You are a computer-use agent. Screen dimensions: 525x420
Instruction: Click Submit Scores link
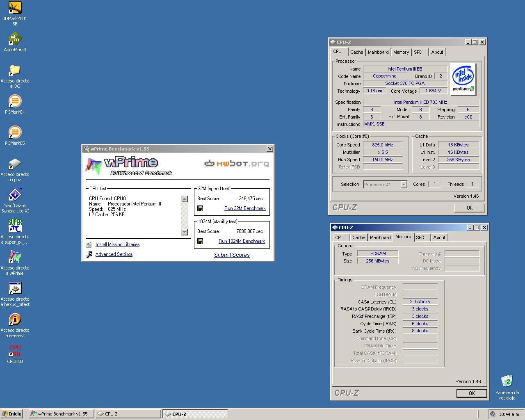point(232,255)
